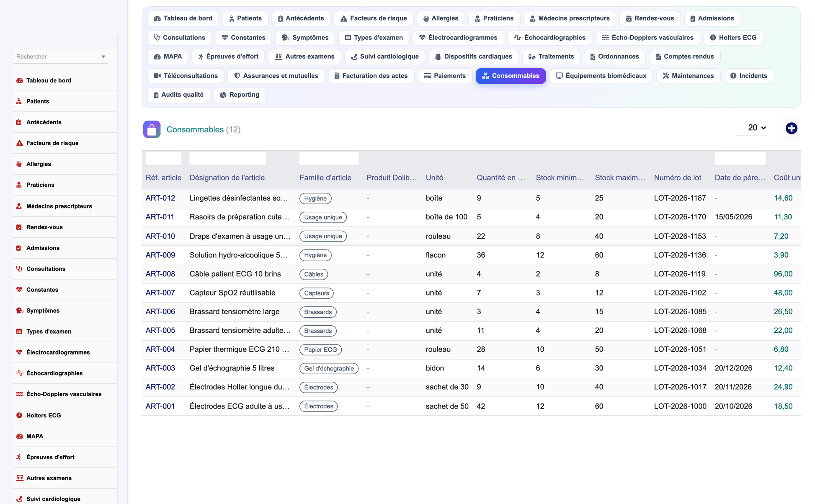Click 'Capteur SpO2 réutilisable' designation

[x=232, y=293]
